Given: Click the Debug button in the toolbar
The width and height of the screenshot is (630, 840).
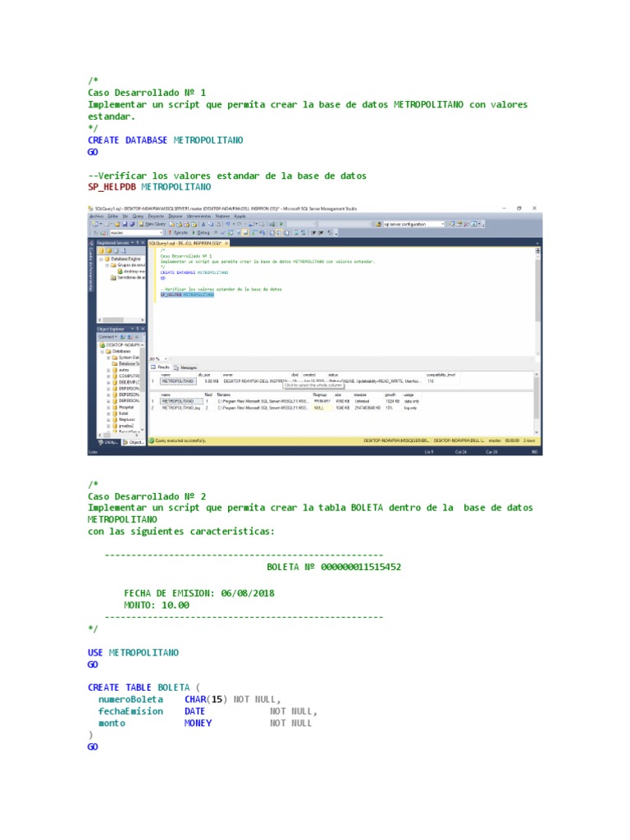Looking at the screenshot, I should [201, 232].
